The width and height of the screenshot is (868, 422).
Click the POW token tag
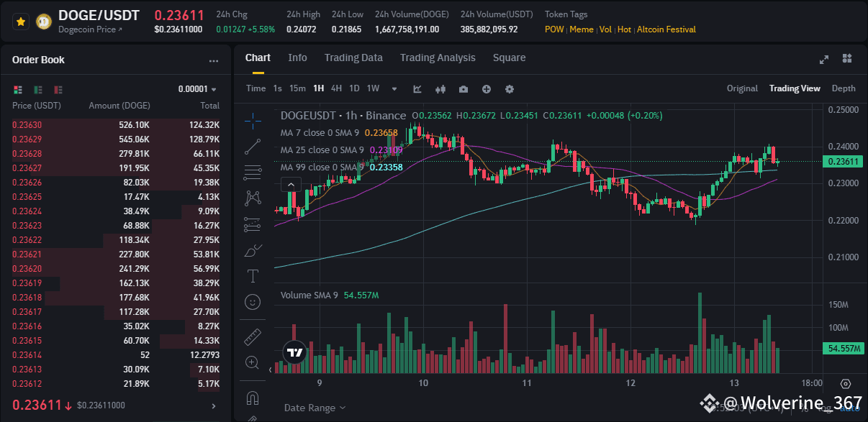pos(554,29)
